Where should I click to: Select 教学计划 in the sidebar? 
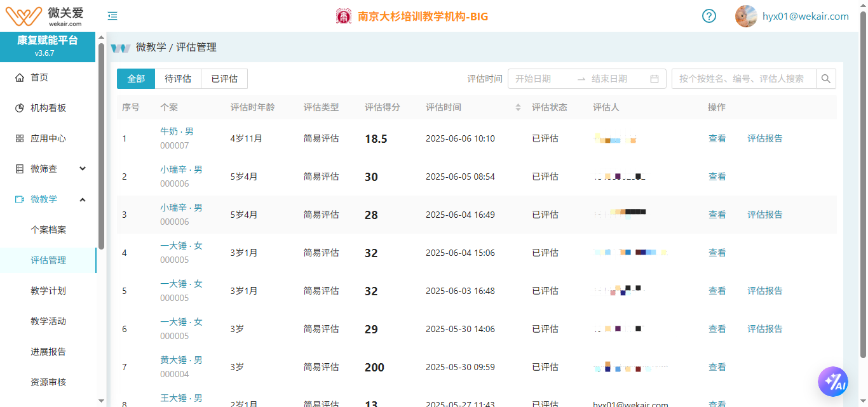[x=48, y=291]
